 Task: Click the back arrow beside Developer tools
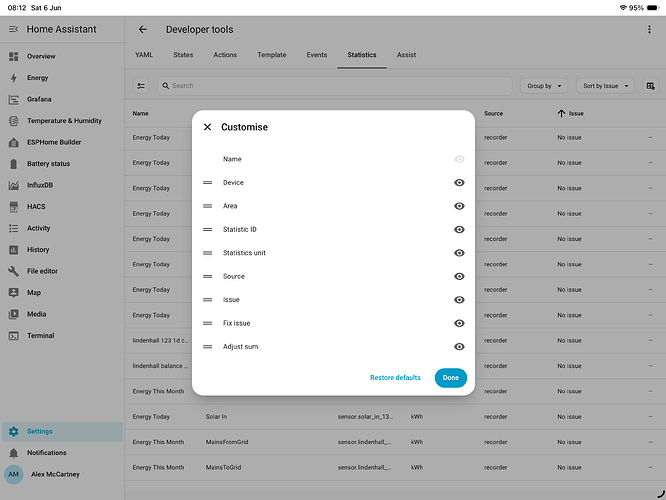coord(143,29)
